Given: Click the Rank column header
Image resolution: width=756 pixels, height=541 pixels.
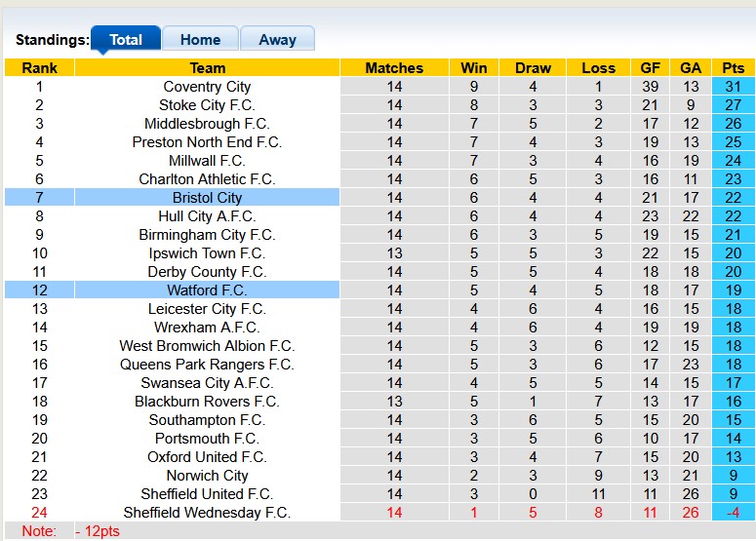Looking at the screenshot, I should point(39,68).
